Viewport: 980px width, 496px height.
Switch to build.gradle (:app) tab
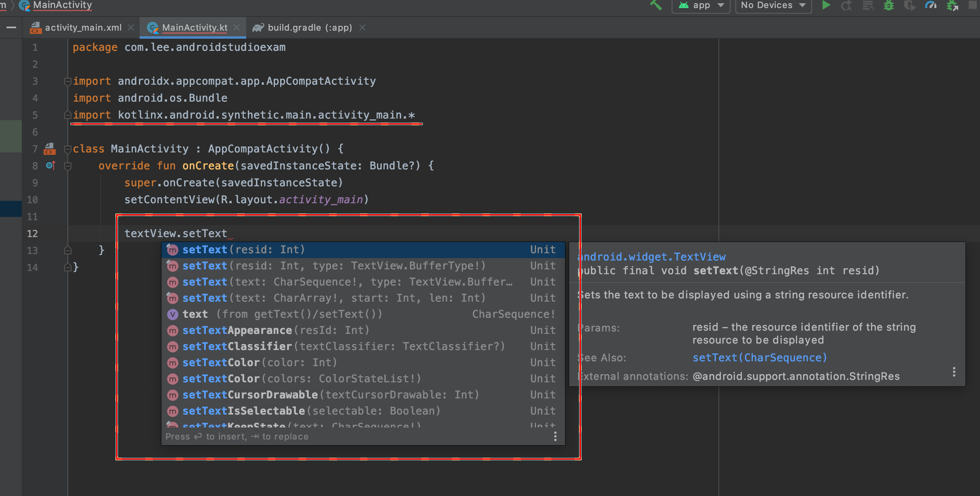click(309, 27)
